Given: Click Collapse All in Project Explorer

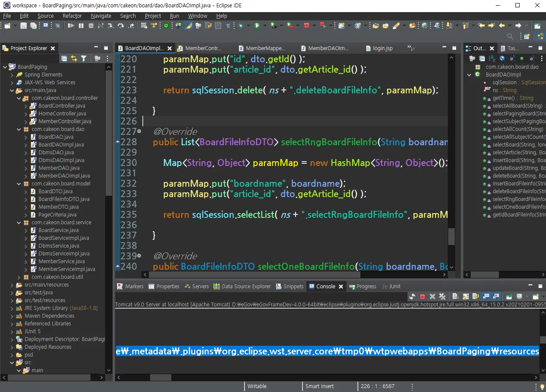Looking at the screenshot, I should click(64, 59).
